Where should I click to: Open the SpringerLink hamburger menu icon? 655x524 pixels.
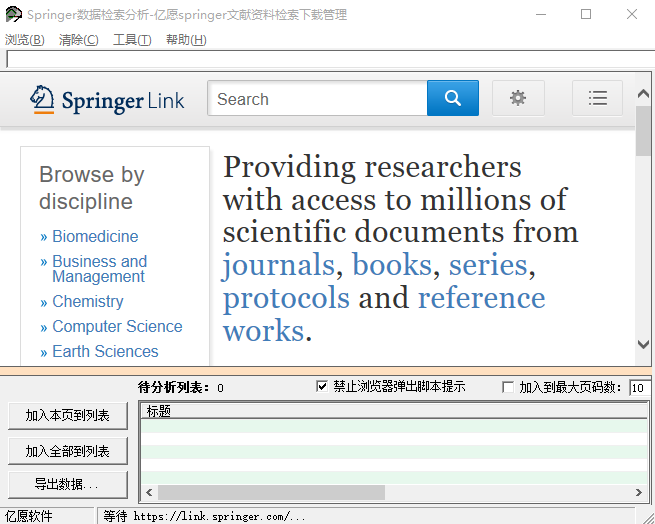coord(597,98)
